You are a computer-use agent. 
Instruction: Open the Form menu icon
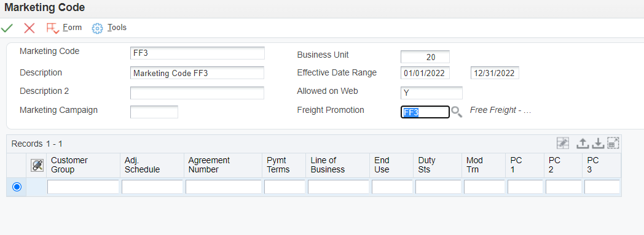53,28
